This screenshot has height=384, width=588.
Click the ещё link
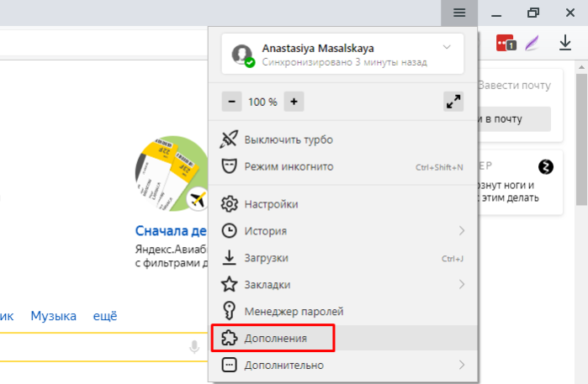(105, 316)
